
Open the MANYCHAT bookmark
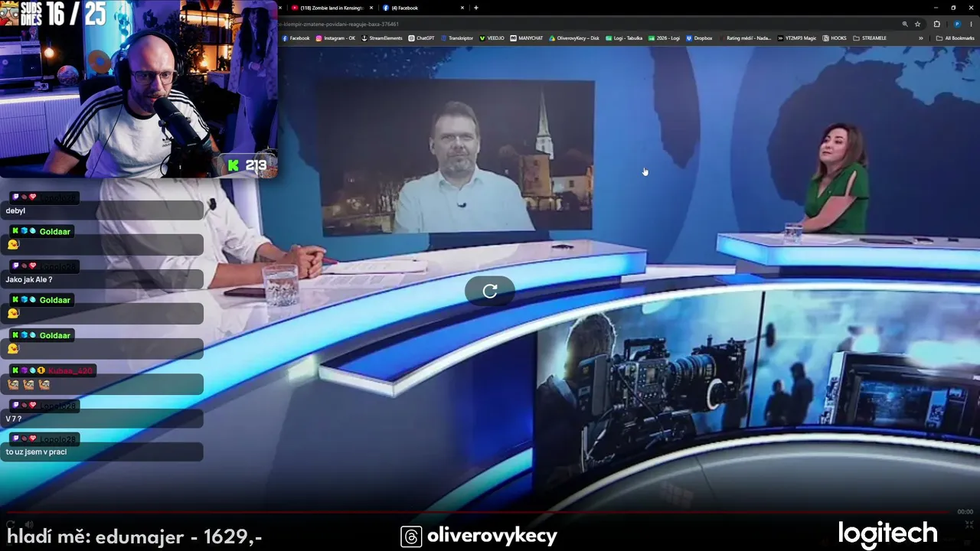click(x=527, y=38)
